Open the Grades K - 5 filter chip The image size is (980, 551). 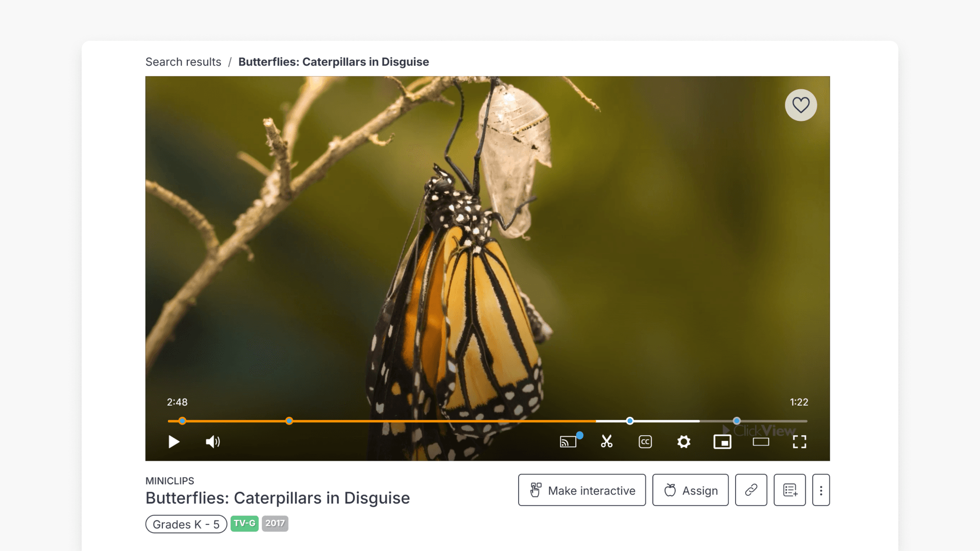coord(186,524)
